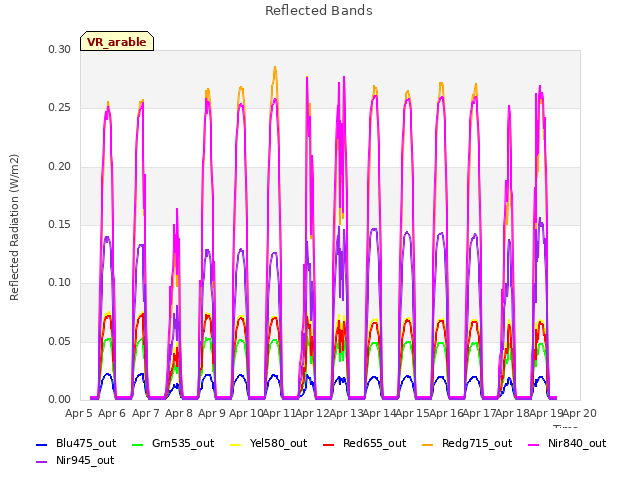The image size is (640, 480).
Task: Click the Apr 7 x-axis date label
Action: click(145, 413)
